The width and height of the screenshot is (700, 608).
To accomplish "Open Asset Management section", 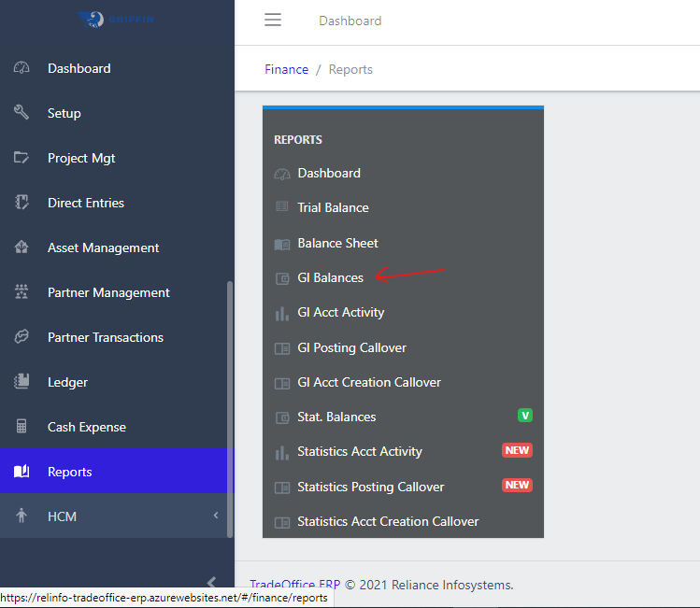I will (117, 247).
